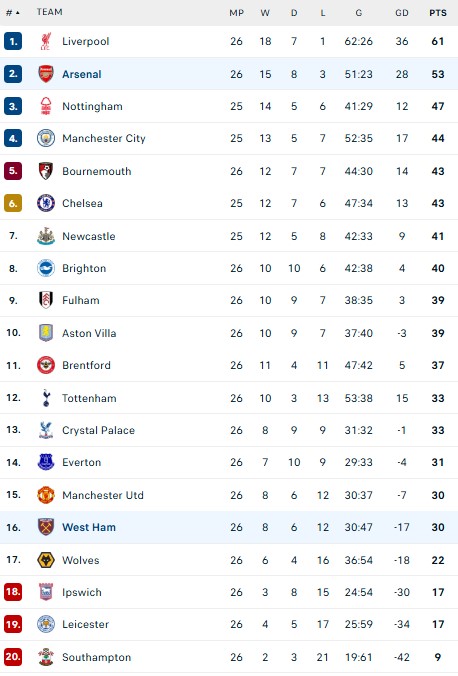Select the Brighton seagull badge

tap(46, 268)
